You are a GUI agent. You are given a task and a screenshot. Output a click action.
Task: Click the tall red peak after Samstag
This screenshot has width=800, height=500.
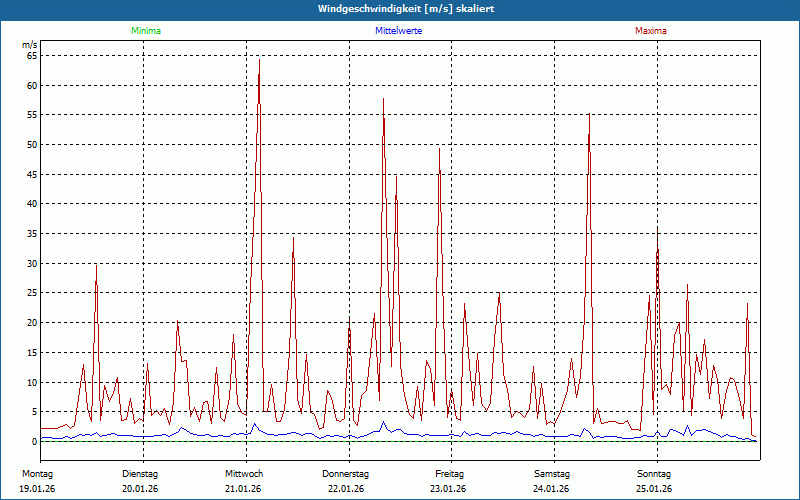click(589, 118)
